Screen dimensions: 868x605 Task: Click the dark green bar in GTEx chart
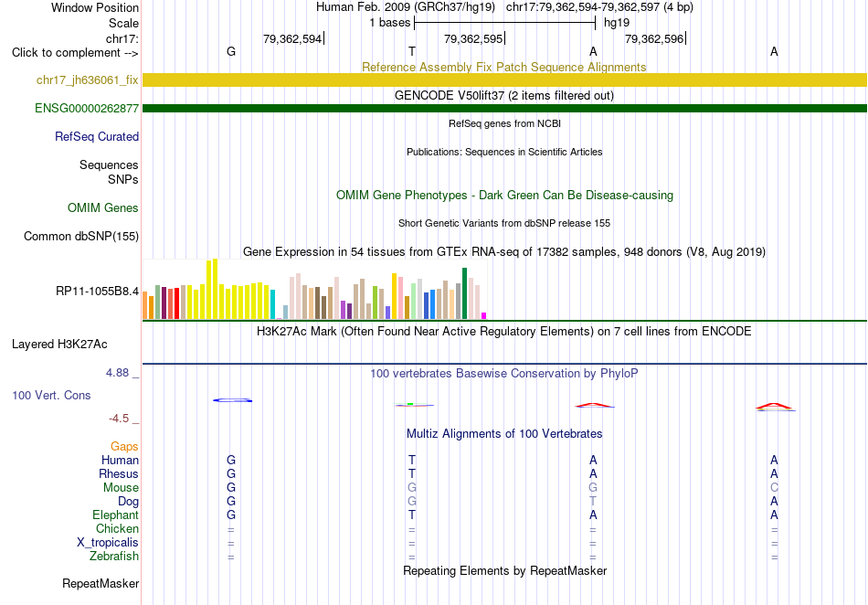pyautogui.click(x=465, y=293)
